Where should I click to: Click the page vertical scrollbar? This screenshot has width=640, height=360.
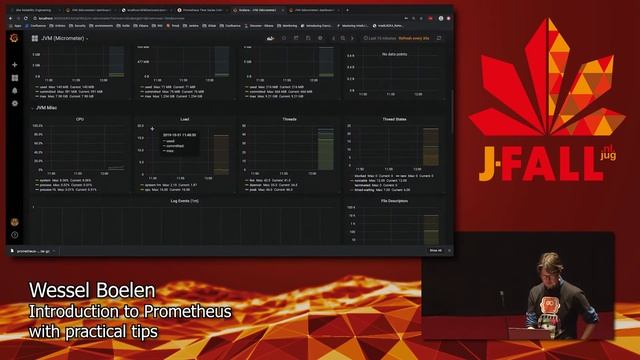pos(452,110)
